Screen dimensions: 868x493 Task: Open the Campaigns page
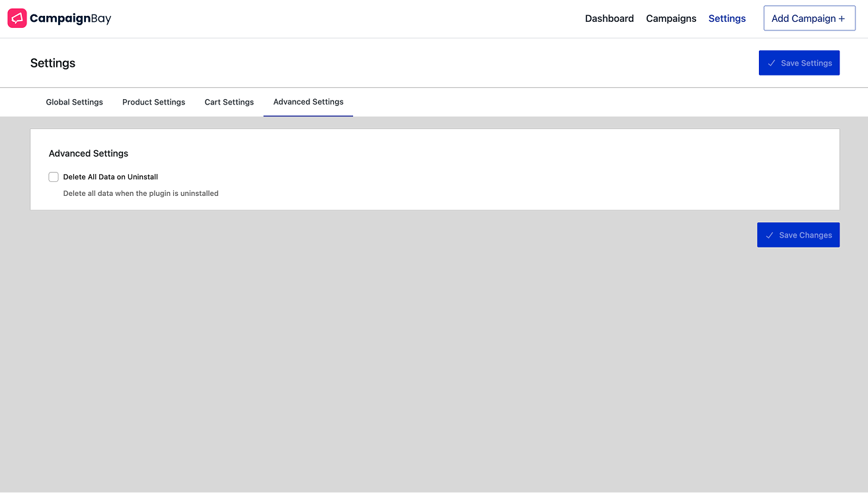[671, 19]
